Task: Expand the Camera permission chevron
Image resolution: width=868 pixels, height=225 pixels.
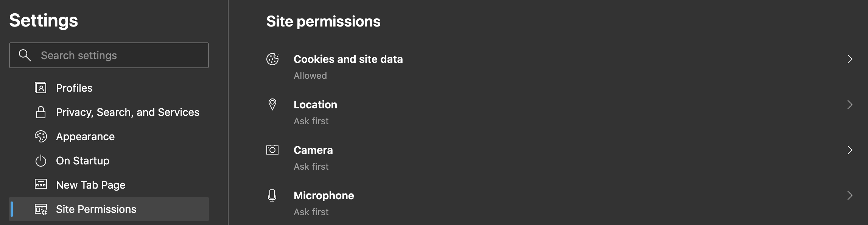Action: pos(850,150)
